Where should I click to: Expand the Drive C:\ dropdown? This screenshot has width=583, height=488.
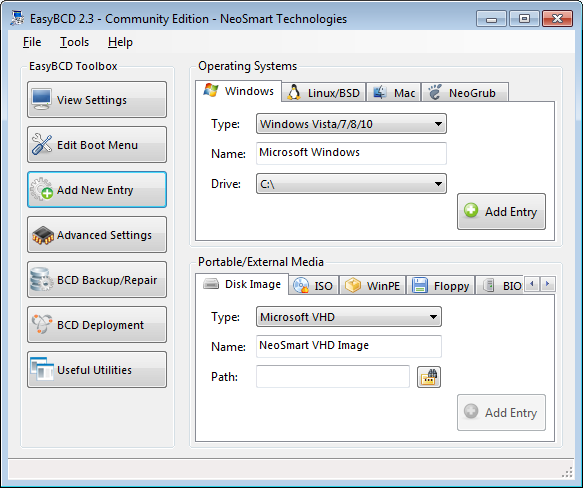point(351,184)
